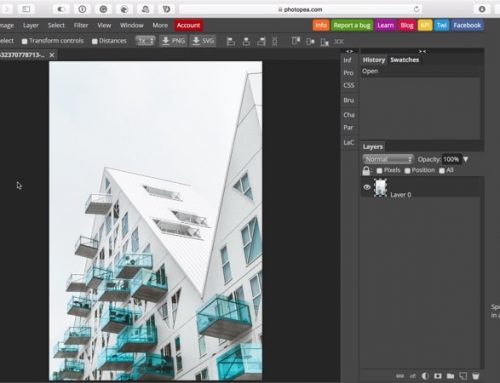Click the browser downloads icon
Screen dimensions: 500x383
point(482,9)
